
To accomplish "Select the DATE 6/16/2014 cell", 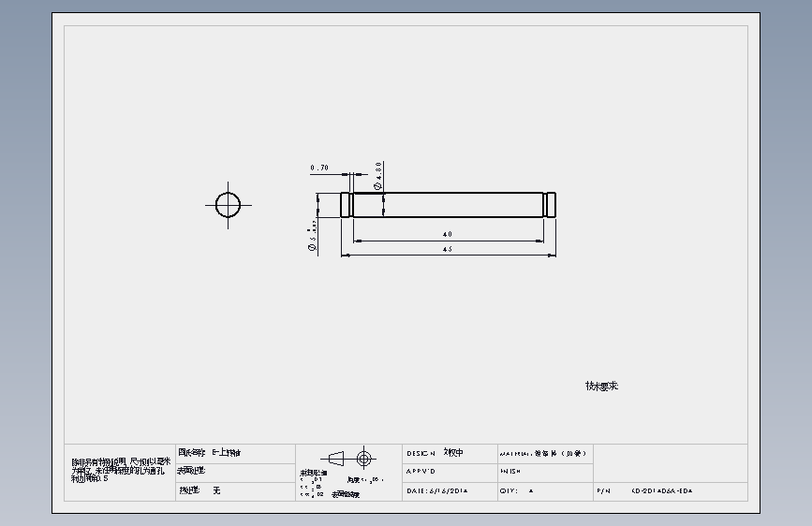I will [x=450, y=491].
